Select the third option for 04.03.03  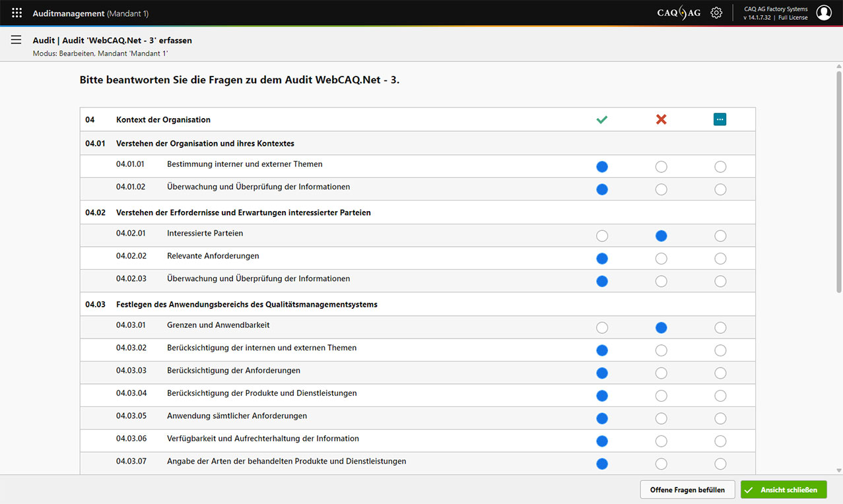point(720,373)
